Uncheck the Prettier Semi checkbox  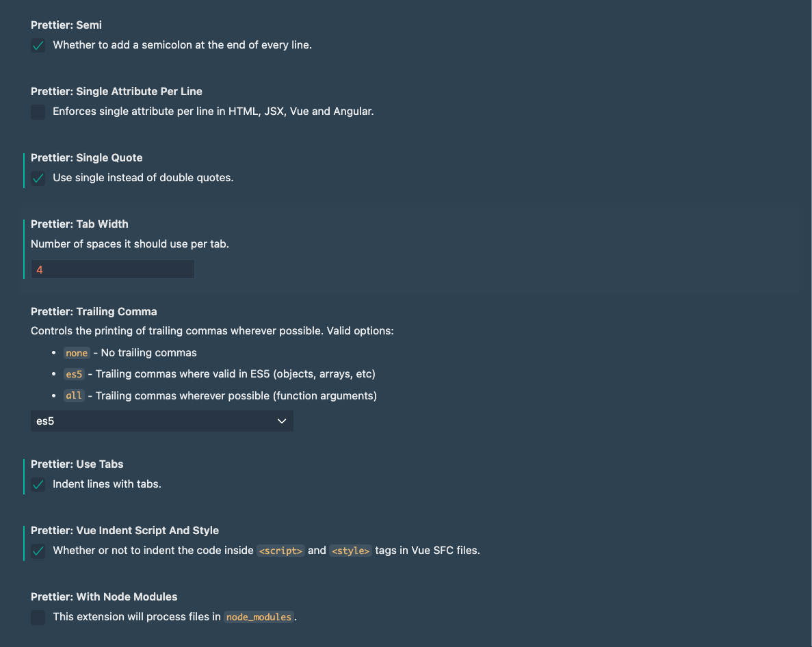click(38, 46)
